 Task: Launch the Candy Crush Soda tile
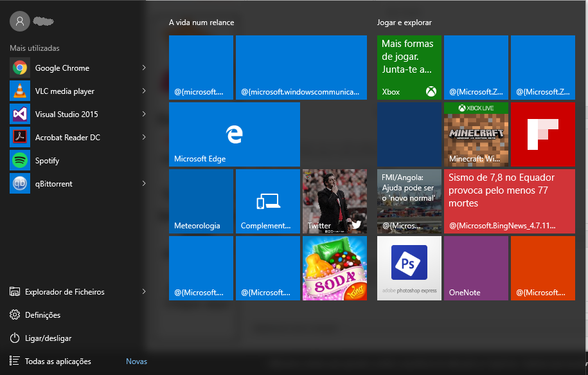(x=335, y=268)
